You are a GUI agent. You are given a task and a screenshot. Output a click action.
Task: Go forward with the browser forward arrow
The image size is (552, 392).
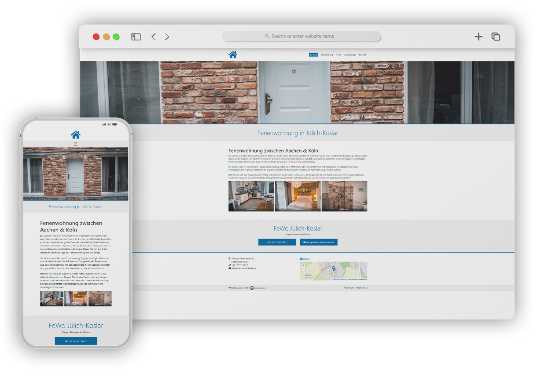(x=167, y=37)
